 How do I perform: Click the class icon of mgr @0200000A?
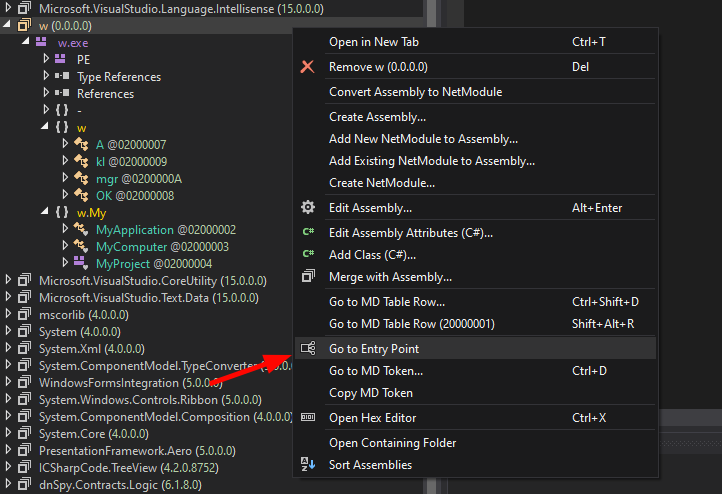[x=81, y=178]
